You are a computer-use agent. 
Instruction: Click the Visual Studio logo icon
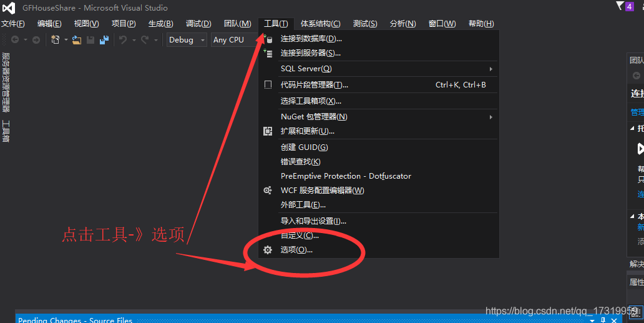click(9, 7)
